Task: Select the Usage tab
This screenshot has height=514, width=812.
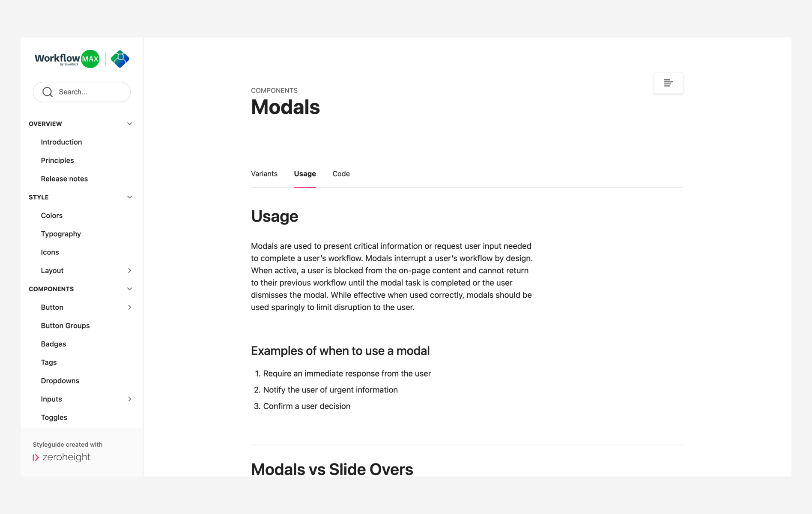Action: click(x=305, y=173)
